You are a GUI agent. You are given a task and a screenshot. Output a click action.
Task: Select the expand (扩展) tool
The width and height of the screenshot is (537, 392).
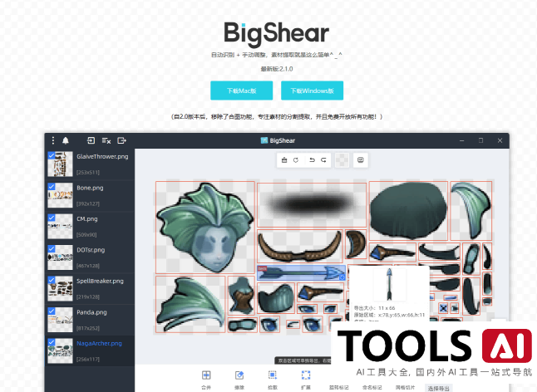coord(306,380)
